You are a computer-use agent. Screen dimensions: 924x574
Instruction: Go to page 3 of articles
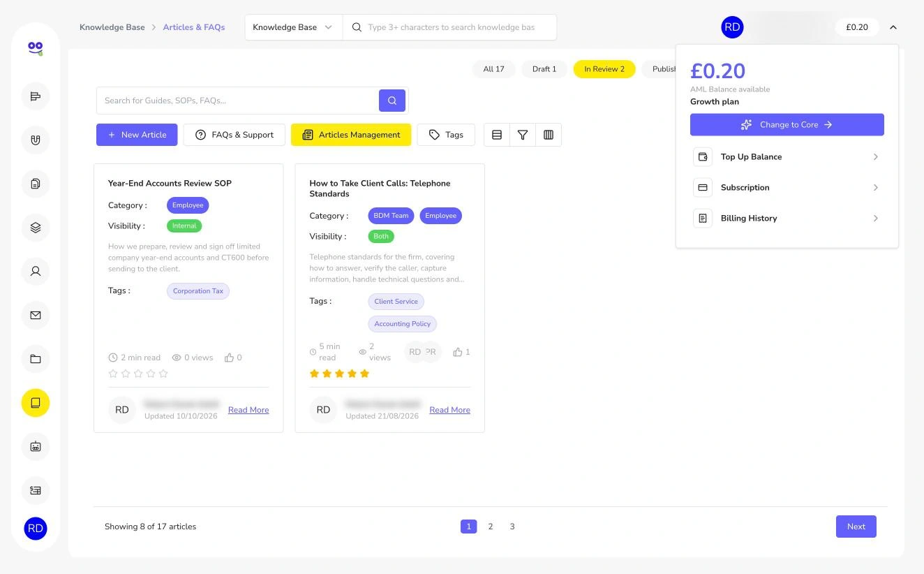point(512,527)
